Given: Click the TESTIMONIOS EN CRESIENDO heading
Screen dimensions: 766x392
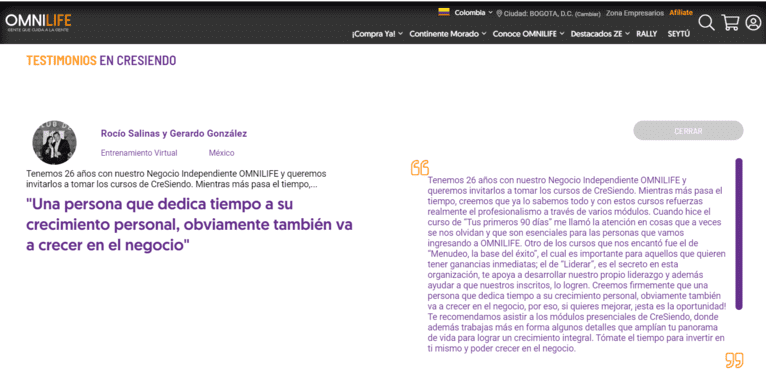Looking at the screenshot, I should pyautogui.click(x=101, y=60).
